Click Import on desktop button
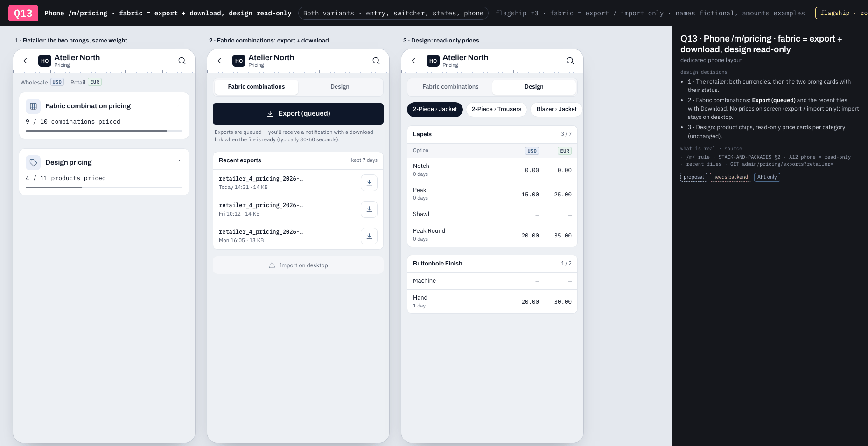 click(298, 265)
